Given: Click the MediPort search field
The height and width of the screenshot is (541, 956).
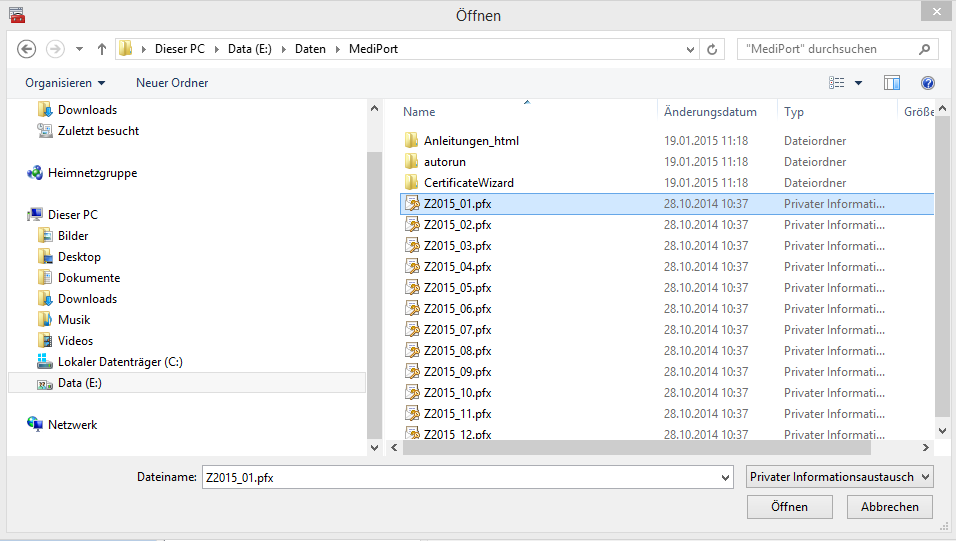Looking at the screenshot, I should coord(825,49).
